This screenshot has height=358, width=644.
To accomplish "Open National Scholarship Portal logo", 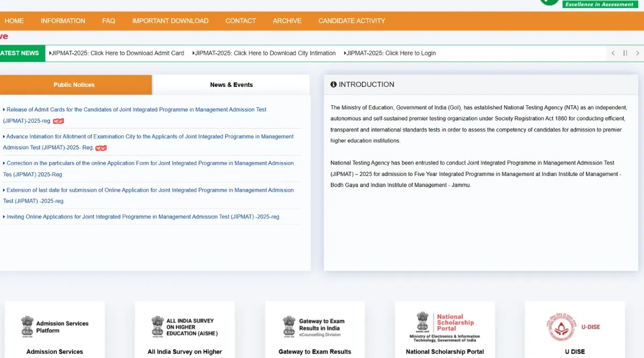I will [444, 327].
